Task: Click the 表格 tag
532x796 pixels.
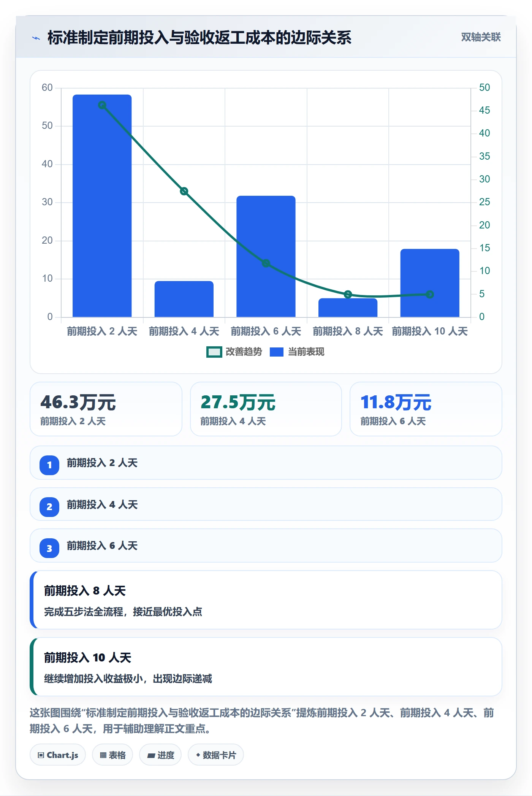Action: click(112, 755)
